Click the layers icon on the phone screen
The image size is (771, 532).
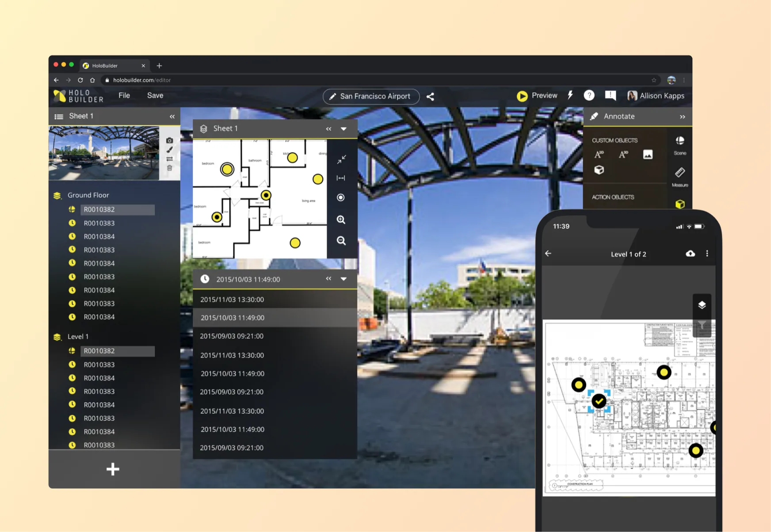702,305
